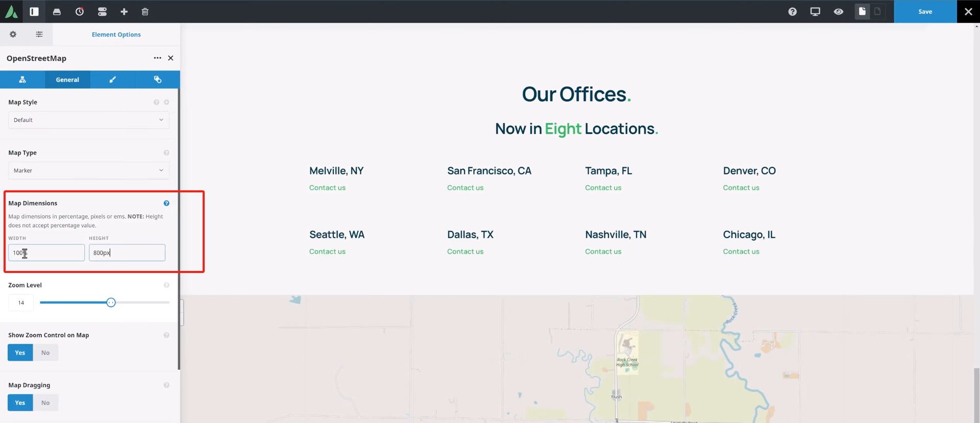980x423 pixels.
Task: Enable Map Dragging Yes option
Action: pos(20,403)
